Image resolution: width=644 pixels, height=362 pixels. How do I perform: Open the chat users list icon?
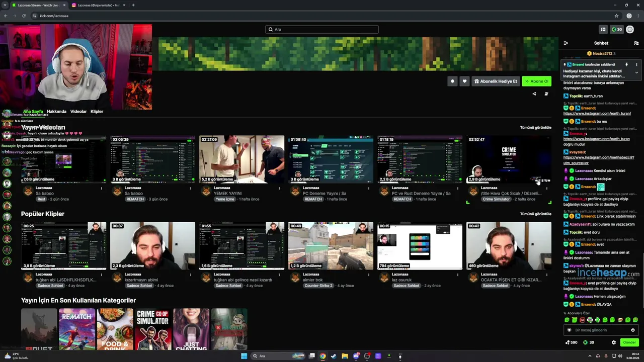(x=636, y=43)
